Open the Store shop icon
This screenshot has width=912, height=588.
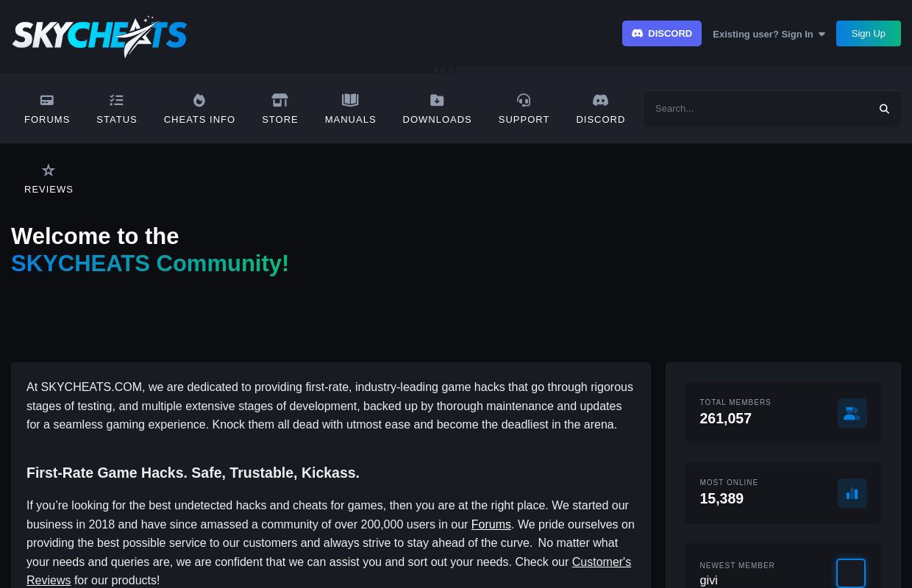click(280, 100)
